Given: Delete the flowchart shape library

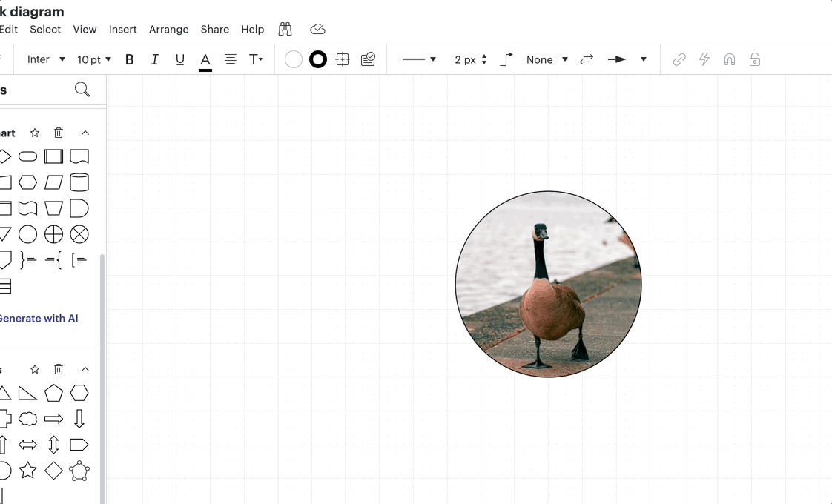Looking at the screenshot, I should (59, 133).
